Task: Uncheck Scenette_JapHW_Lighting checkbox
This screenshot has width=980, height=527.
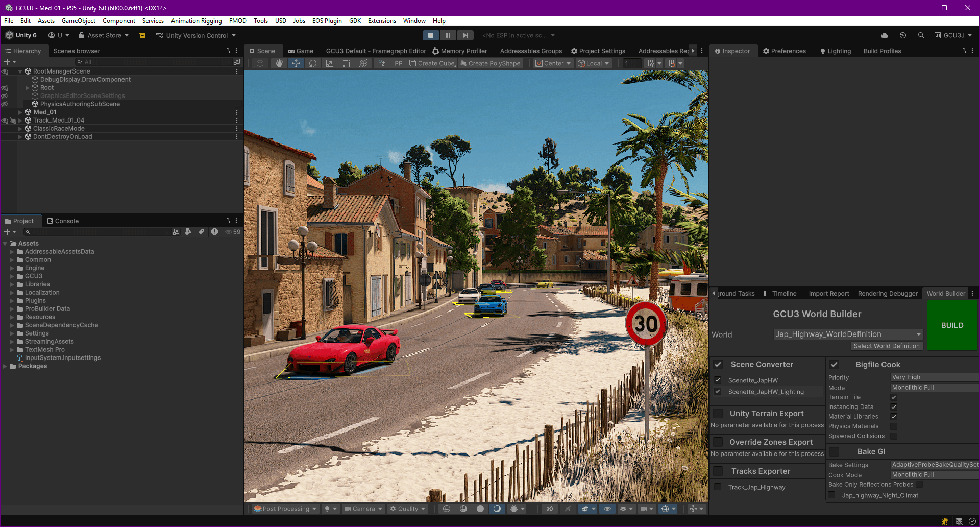Action: coord(718,391)
